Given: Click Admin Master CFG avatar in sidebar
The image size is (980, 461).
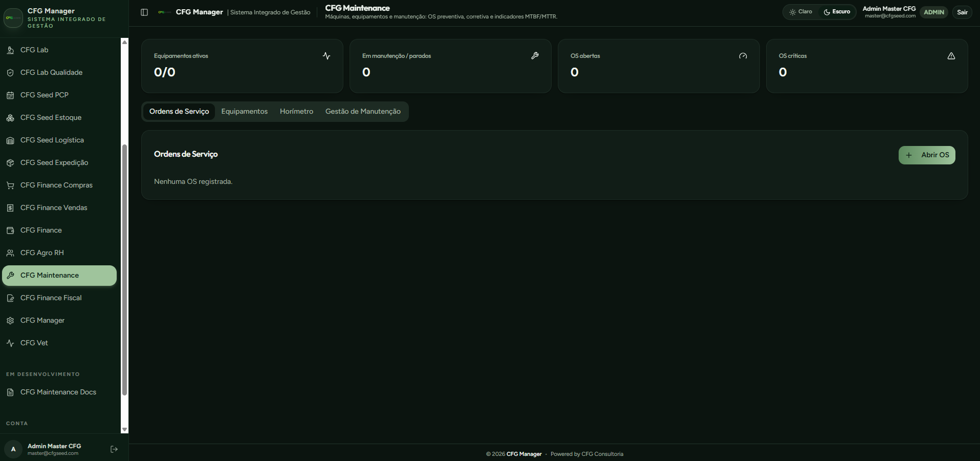Looking at the screenshot, I should [13, 449].
